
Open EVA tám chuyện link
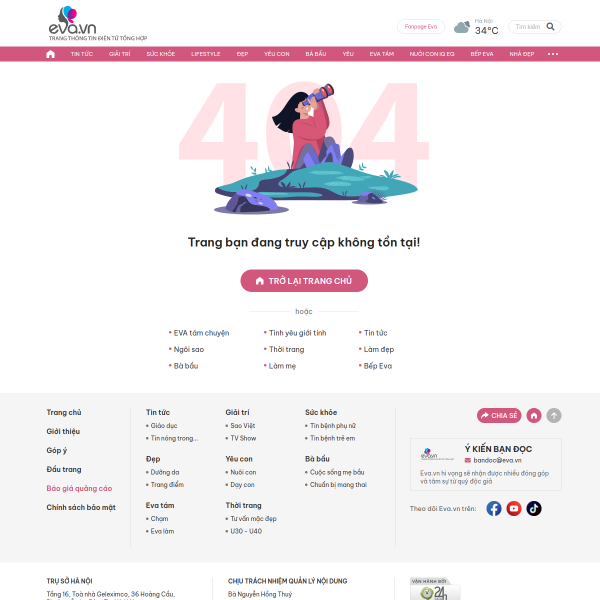click(x=201, y=333)
